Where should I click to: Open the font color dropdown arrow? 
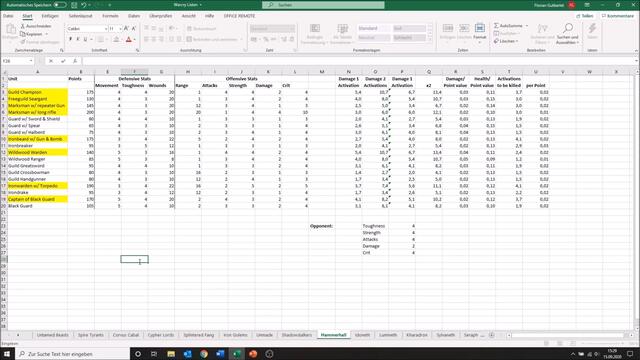[x=134, y=40]
